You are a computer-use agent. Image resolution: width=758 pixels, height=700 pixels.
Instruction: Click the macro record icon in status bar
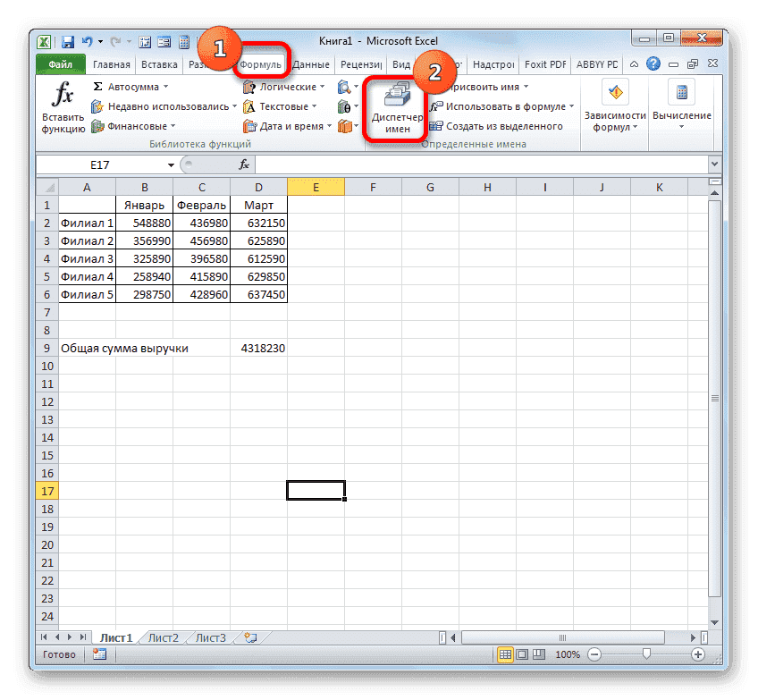[x=99, y=654]
